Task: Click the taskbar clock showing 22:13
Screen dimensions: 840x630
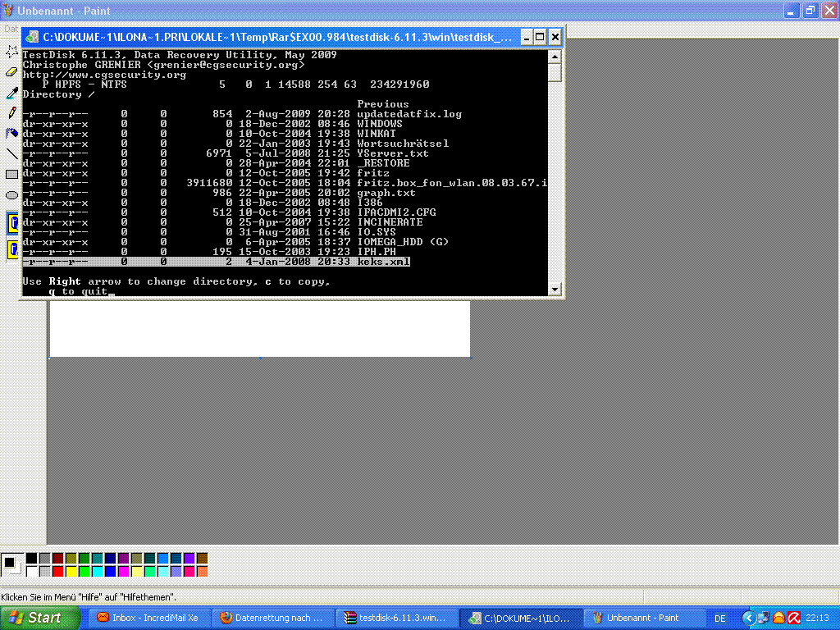Action: tap(818, 619)
